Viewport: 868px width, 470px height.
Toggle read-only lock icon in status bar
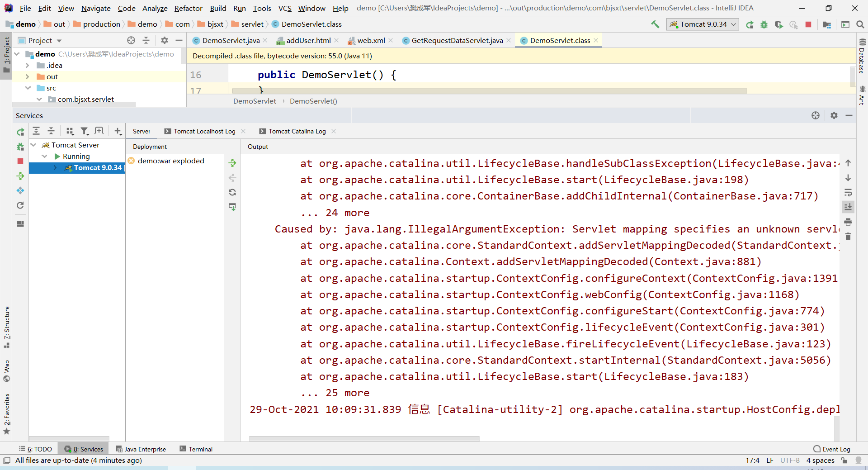[844, 460]
